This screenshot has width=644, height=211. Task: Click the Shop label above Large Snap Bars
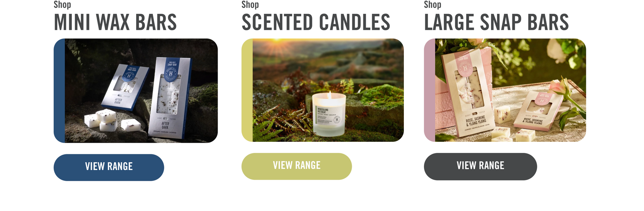pos(433,4)
